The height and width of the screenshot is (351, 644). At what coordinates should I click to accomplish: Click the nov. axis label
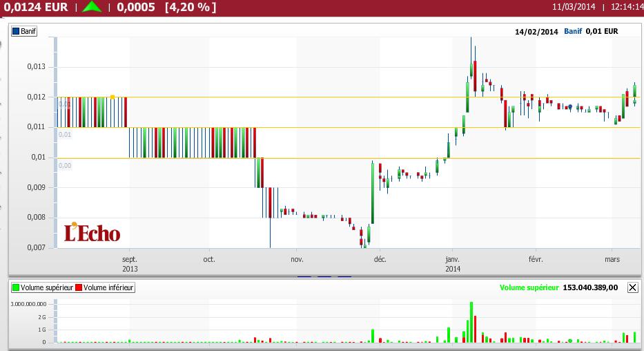pyautogui.click(x=297, y=259)
